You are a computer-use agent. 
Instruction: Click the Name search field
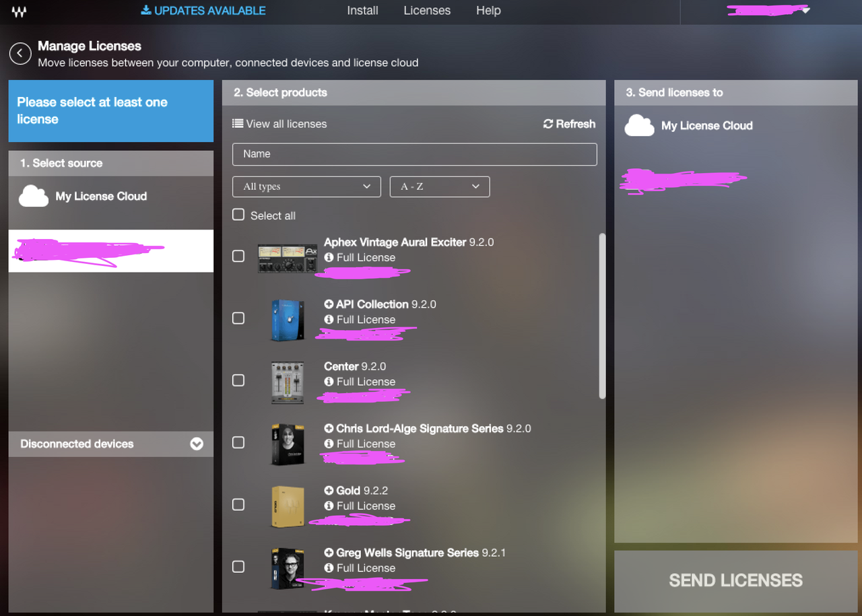pyautogui.click(x=415, y=154)
